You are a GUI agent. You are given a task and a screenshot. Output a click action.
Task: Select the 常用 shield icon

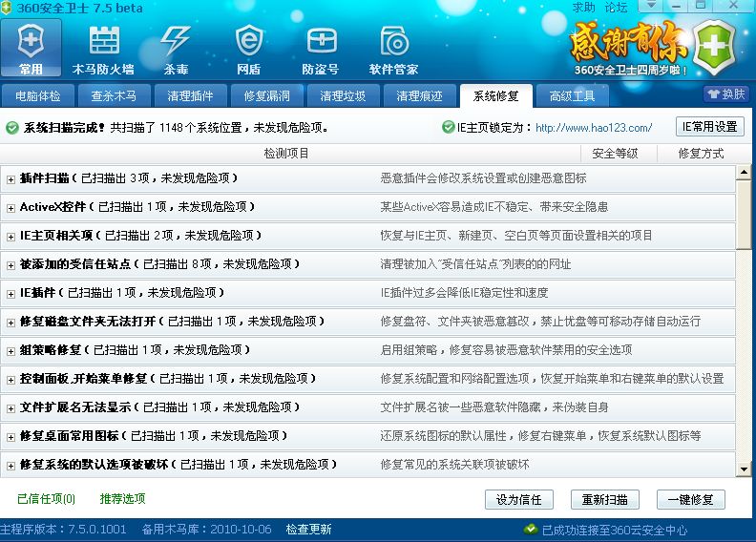(x=31, y=47)
